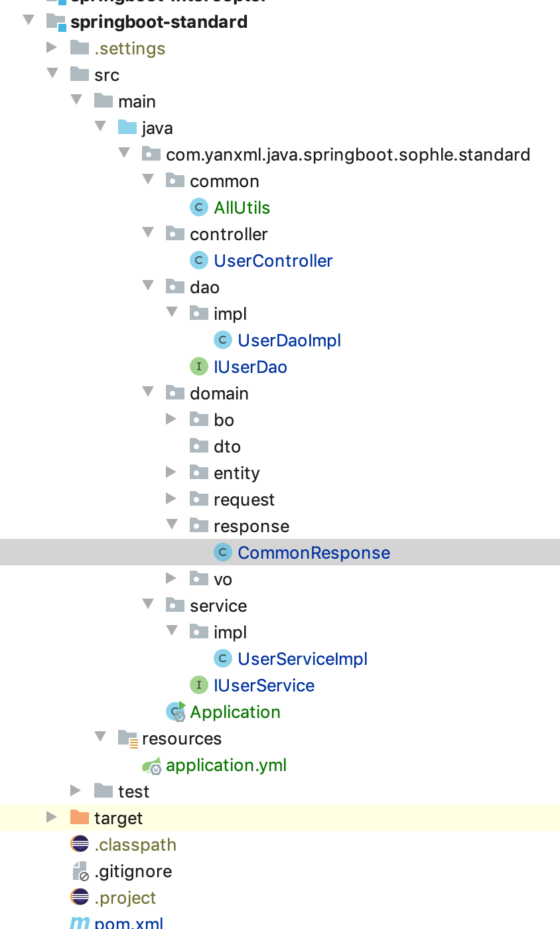Expand the target folder
The image size is (560, 929).
coord(52,818)
